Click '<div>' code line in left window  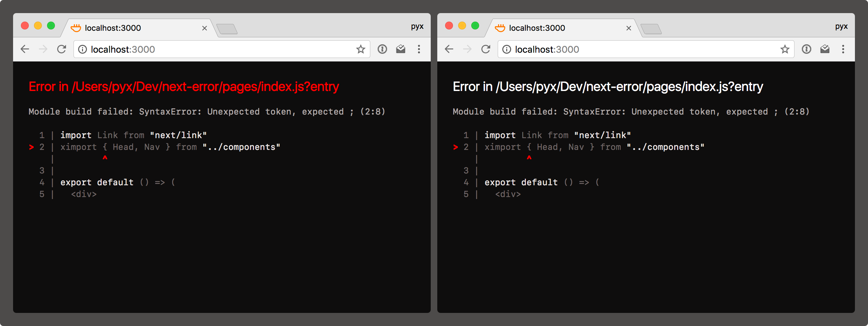tap(84, 194)
